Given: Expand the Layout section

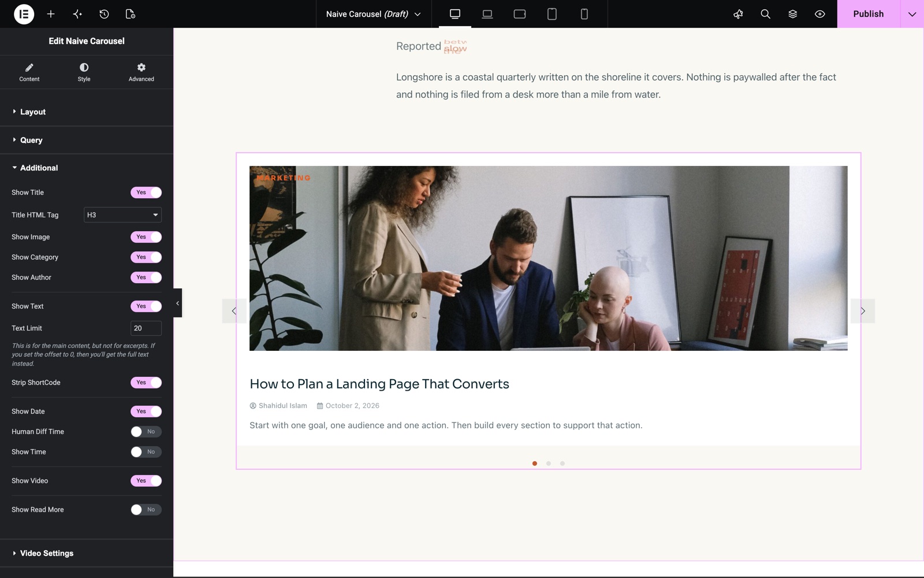Looking at the screenshot, I should 87,112.
